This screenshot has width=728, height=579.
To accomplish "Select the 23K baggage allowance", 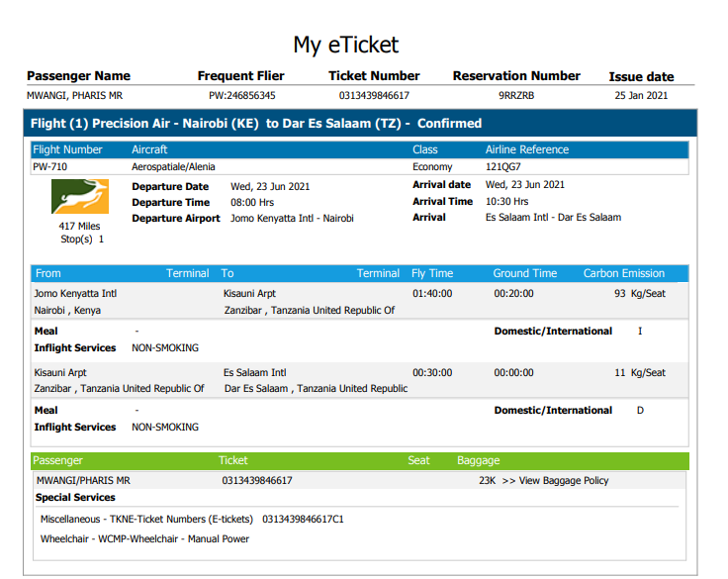I will (488, 480).
